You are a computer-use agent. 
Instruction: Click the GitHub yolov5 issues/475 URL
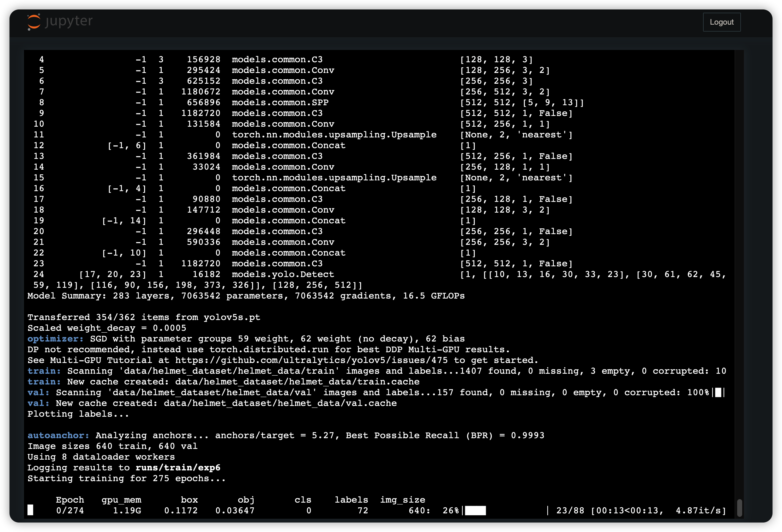pos(312,360)
